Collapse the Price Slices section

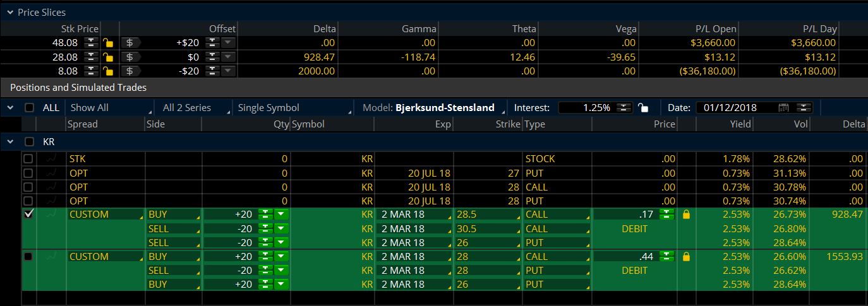pos(9,12)
